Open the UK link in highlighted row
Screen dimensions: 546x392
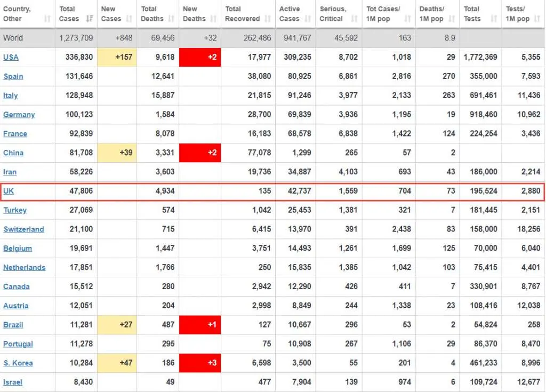click(x=9, y=191)
